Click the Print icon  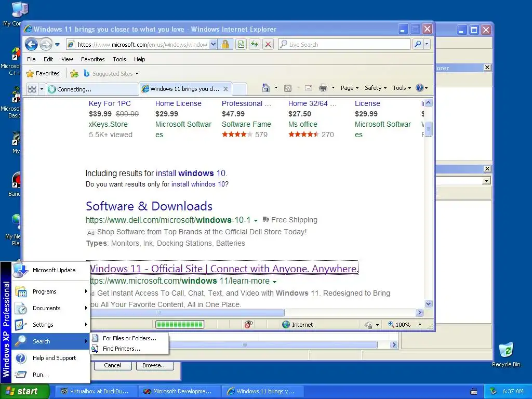click(323, 88)
